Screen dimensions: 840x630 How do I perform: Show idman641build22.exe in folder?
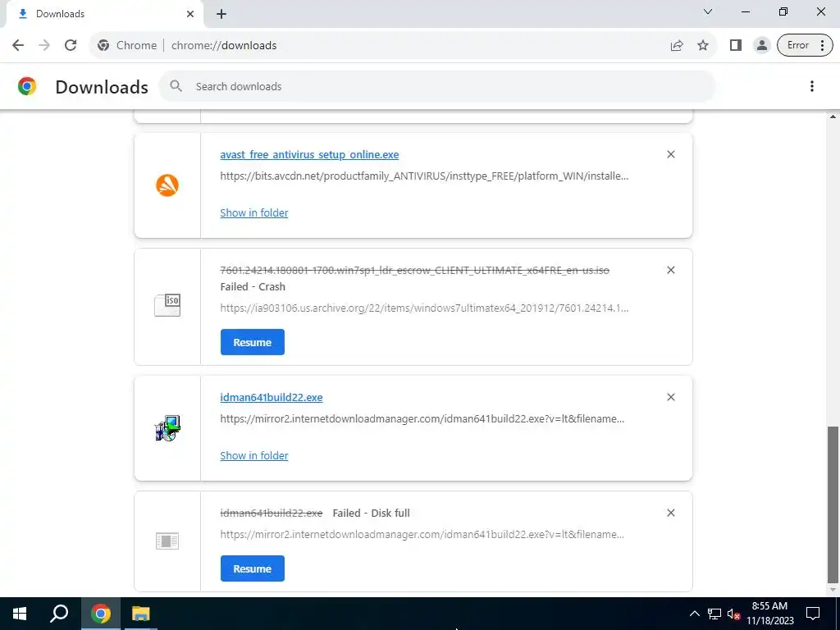pyautogui.click(x=254, y=455)
